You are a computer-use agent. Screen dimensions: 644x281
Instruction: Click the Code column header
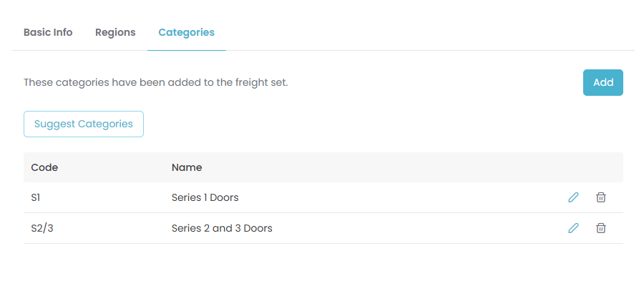[44, 167]
